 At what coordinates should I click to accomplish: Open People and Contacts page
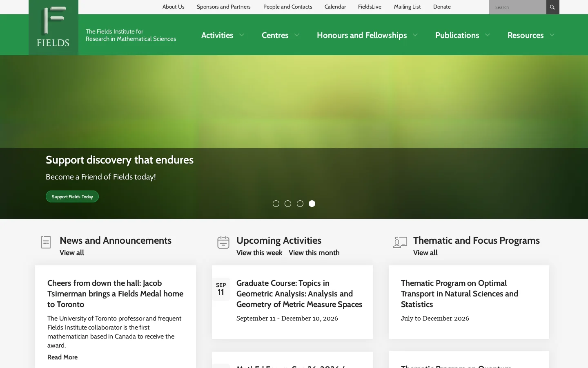287,7
